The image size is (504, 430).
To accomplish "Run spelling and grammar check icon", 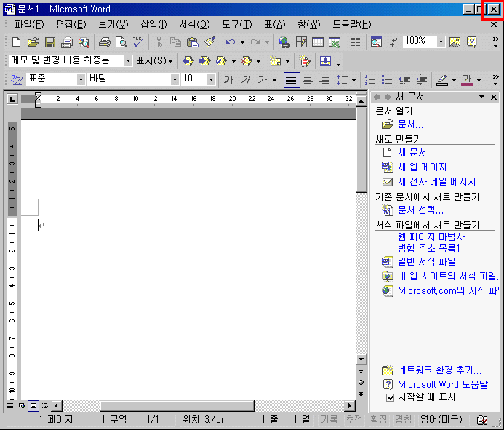I will coord(138,42).
